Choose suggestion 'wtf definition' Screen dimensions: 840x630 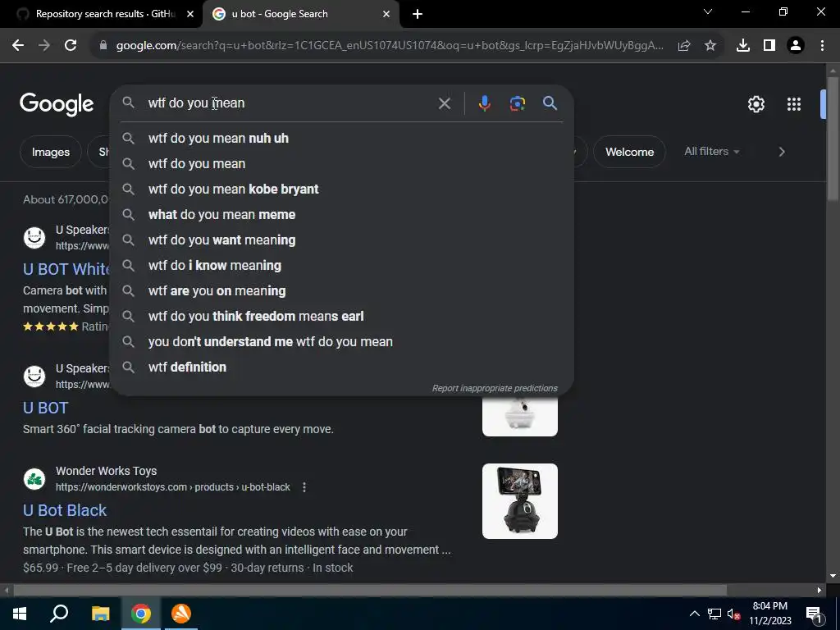coord(342,367)
